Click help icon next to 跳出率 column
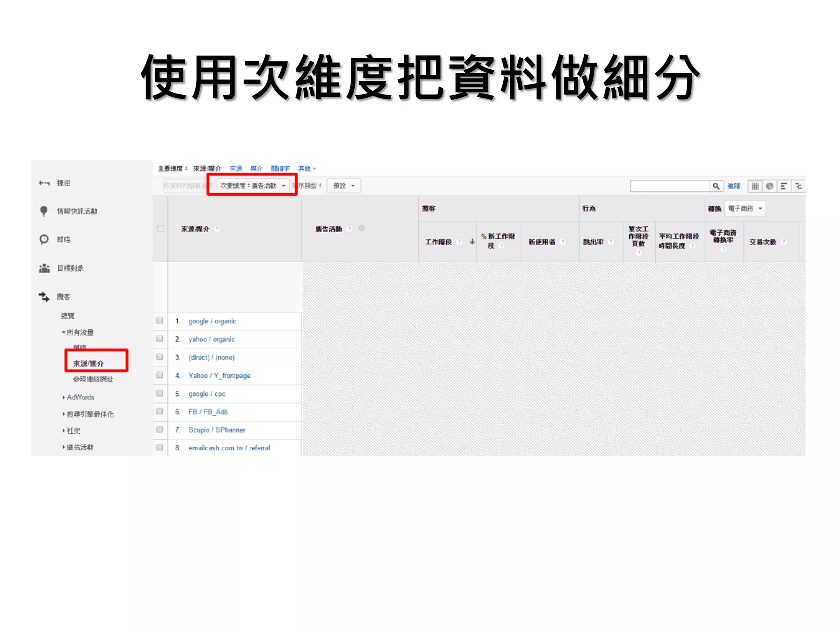The image size is (840, 630). pyautogui.click(x=611, y=242)
